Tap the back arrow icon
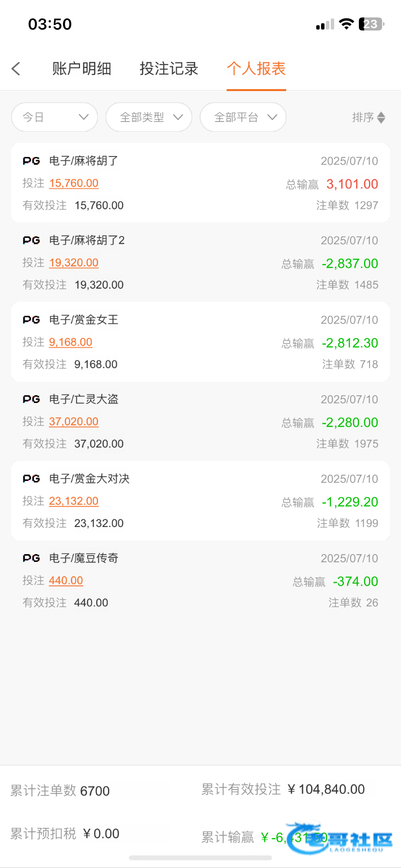The height and width of the screenshot is (868, 401). (16, 69)
